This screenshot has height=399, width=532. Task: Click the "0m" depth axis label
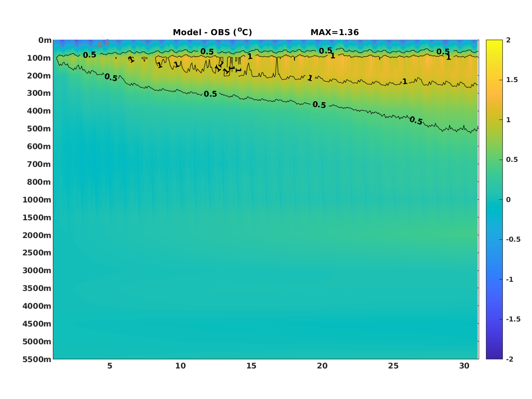pyautogui.click(x=45, y=41)
